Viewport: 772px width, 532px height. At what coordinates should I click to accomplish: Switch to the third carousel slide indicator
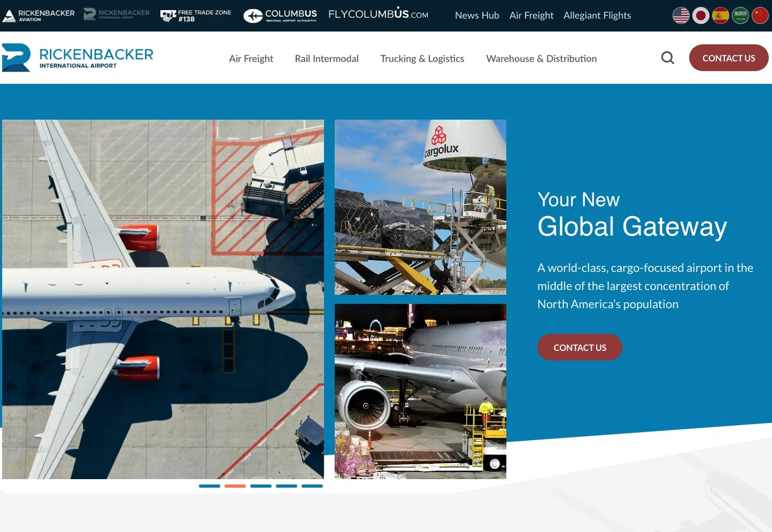(x=261, y=486)
